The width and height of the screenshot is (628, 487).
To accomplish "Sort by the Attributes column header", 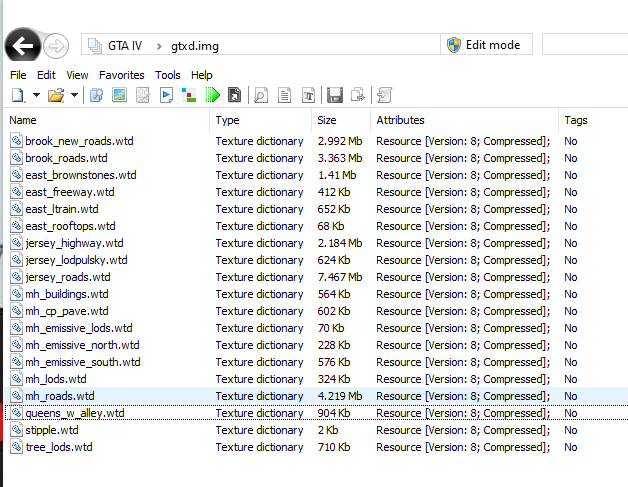I will 465,120.
